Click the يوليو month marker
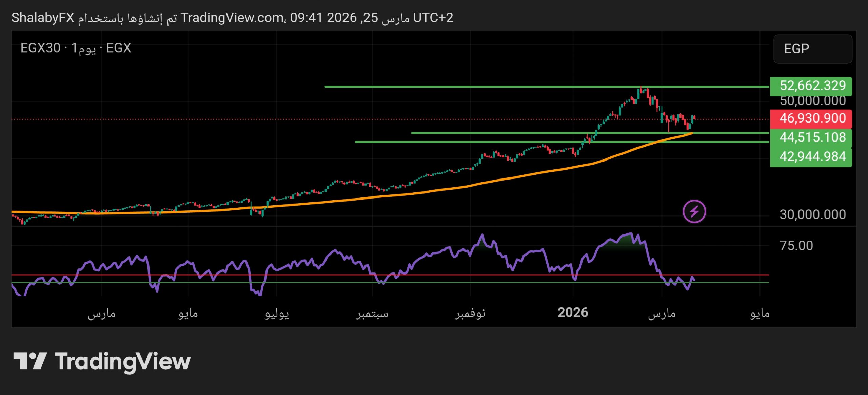 (277, 313)
